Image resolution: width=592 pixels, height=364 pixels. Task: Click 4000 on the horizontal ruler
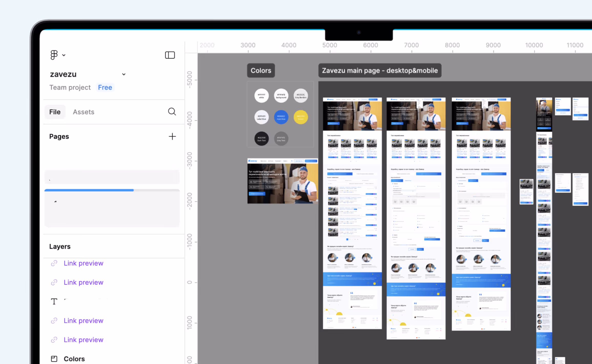289,45
